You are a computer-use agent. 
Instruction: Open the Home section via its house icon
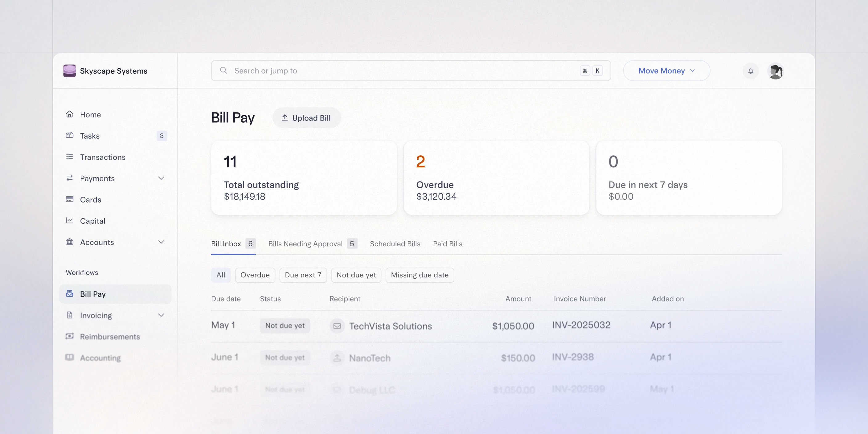pos(69,114)
